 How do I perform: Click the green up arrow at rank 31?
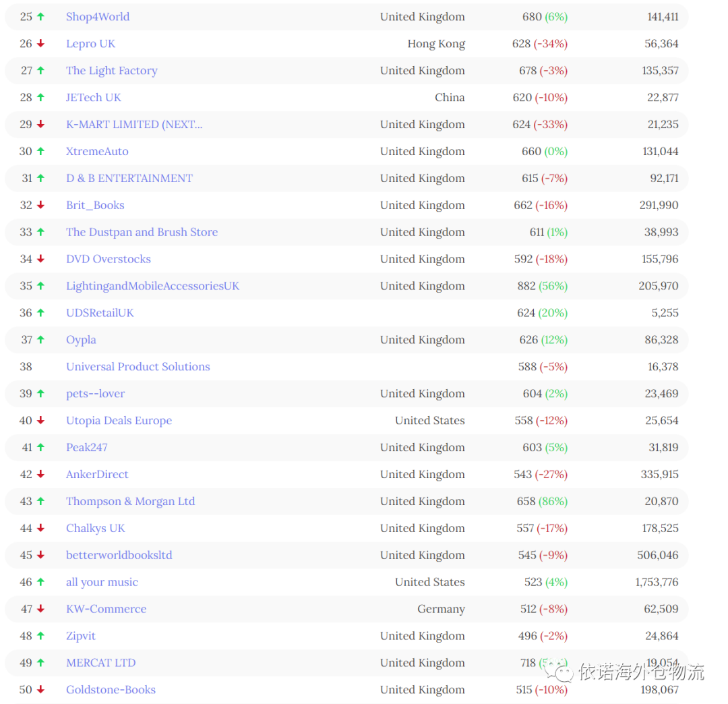pos(41,178)
